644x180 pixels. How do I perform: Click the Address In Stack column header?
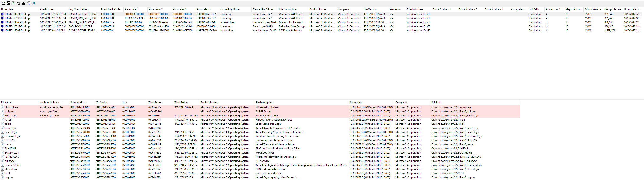click(54, 103)
